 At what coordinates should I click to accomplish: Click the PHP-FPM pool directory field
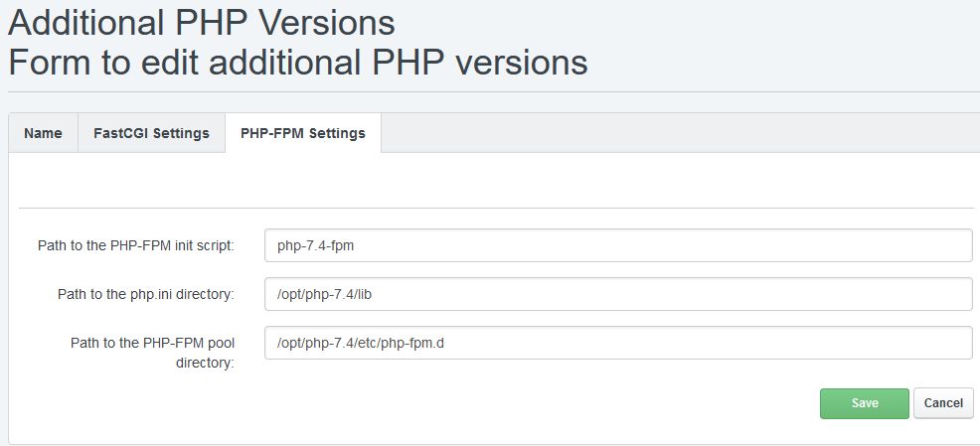click(618, 343)
